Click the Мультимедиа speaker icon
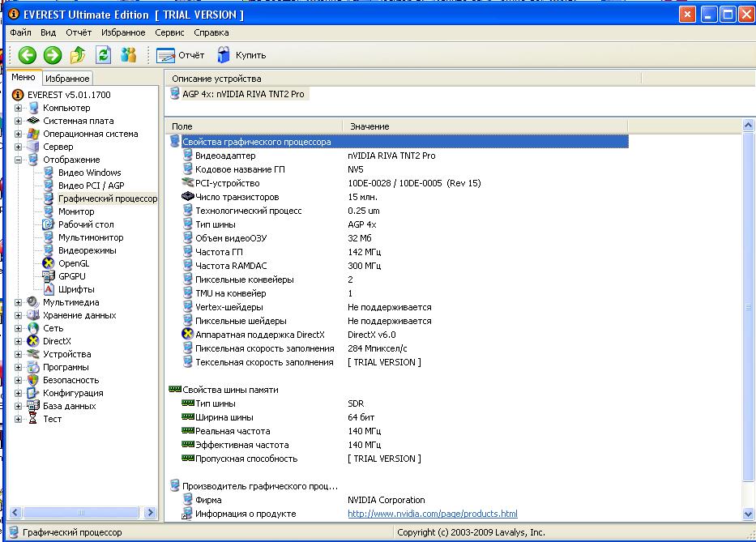756x542 pixels. (32, 302)
